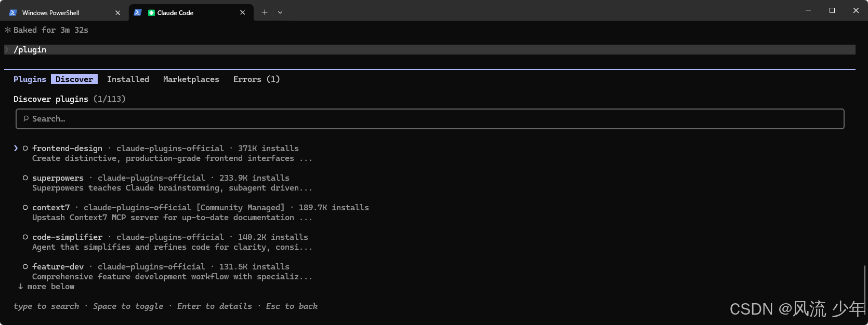868x325 pixels.
Task: Select the code-simplifier plugin name
Action: point(67,237)
